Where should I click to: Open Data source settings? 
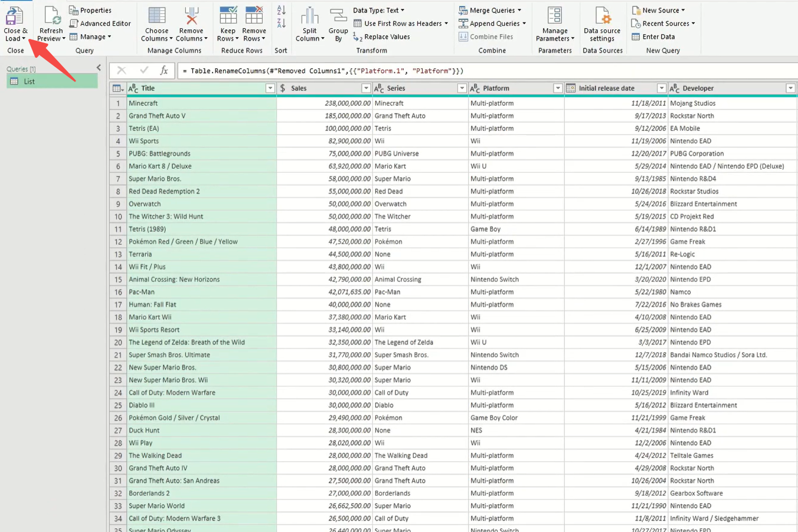click(x=602, y=24)
